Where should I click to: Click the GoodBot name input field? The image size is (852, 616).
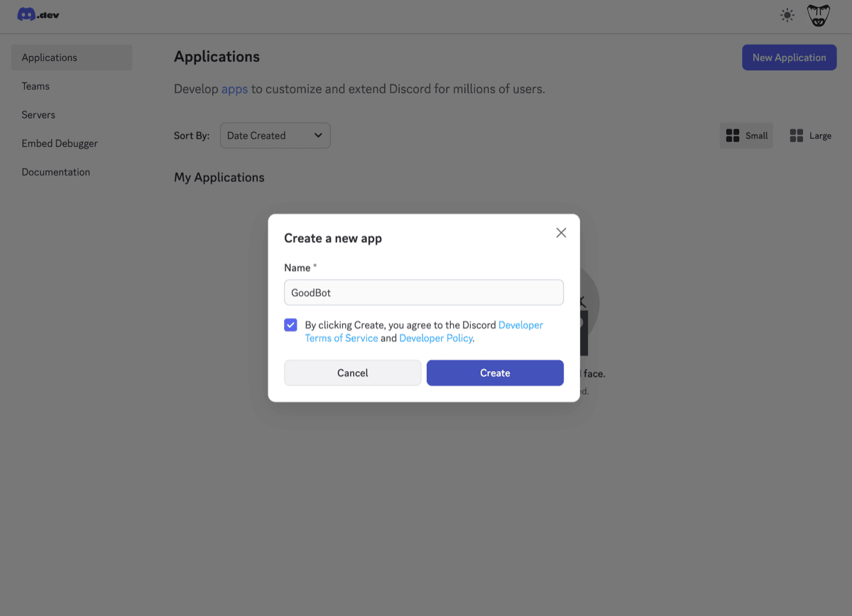pyautogui.click(x=423, y=292)
